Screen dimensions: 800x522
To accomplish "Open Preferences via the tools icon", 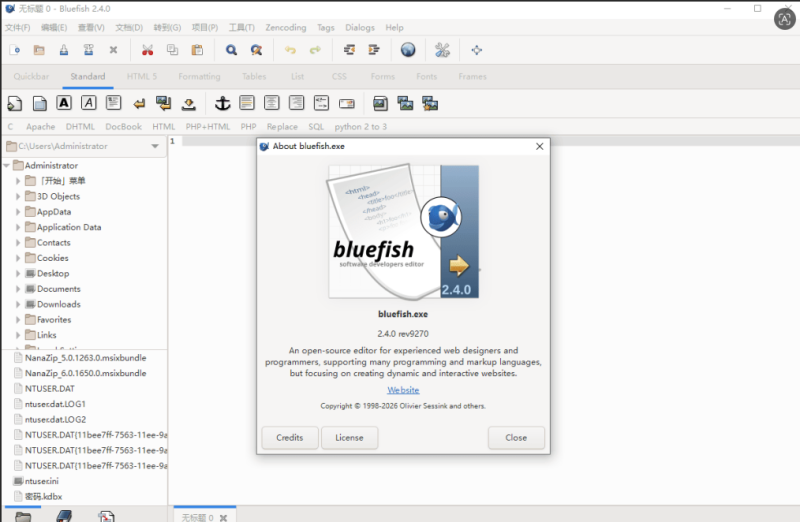I will tap(442, 50).
